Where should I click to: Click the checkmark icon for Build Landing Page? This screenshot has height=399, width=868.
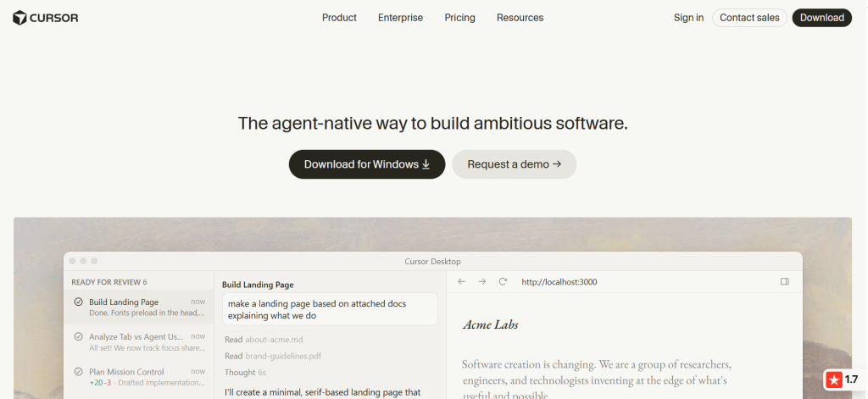79,302
